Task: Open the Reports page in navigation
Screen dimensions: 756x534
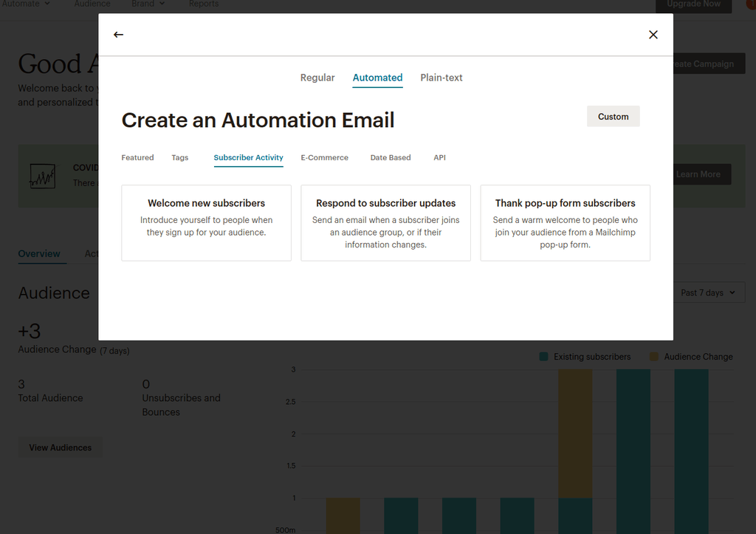Action: coord(204,4)
